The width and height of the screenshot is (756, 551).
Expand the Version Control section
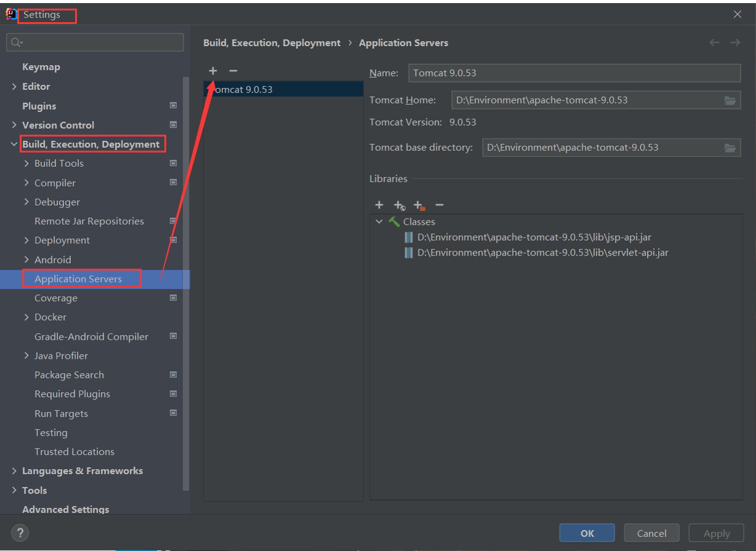(14, 125)
